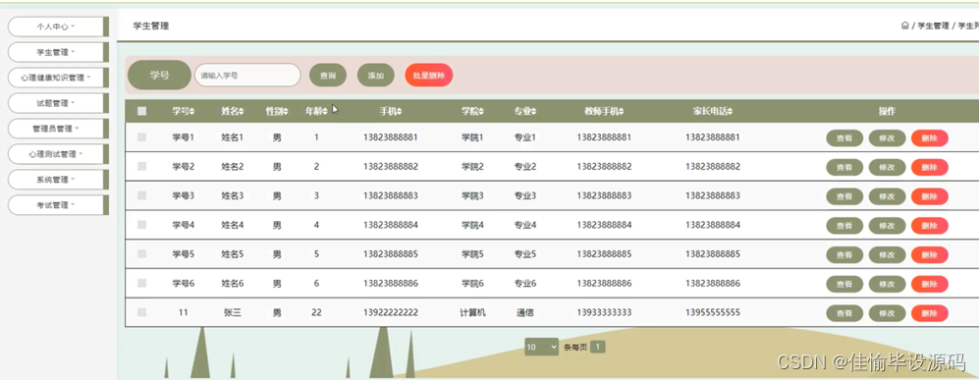Click 修改 for 学号6 row

pos(887,284)
